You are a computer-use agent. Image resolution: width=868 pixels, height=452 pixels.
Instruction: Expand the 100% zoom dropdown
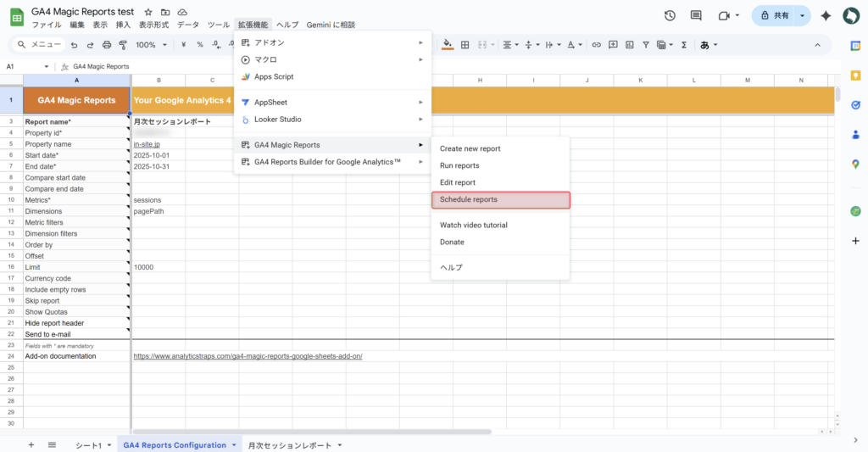152,45
